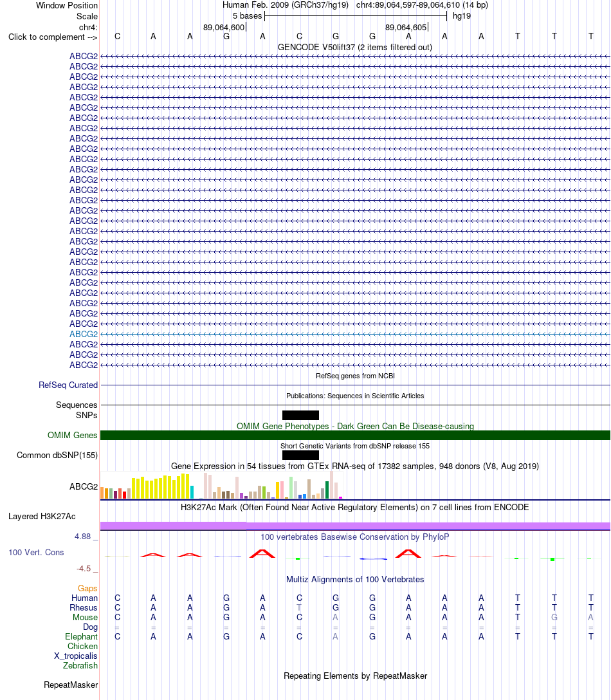
Task: Click the '100 Vert. Cons' track label
Action: 36,552
